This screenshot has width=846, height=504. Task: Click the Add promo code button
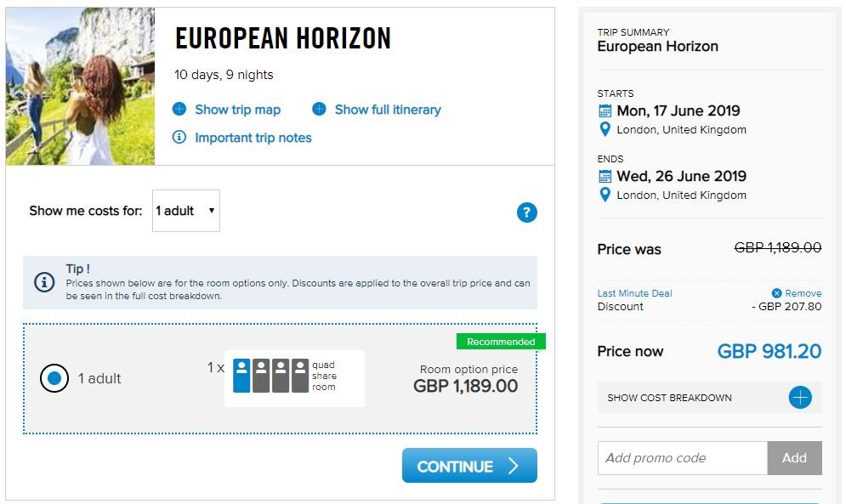794,458
